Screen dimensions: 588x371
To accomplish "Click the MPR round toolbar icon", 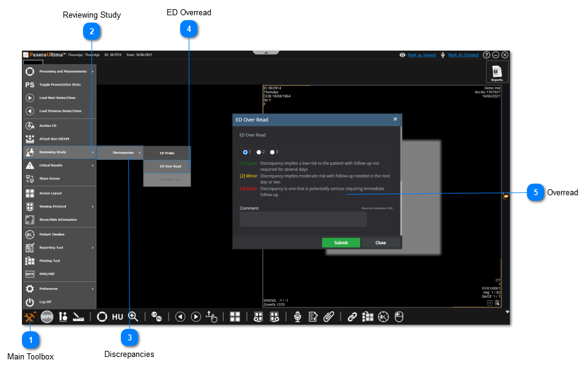I will (47, 317).
